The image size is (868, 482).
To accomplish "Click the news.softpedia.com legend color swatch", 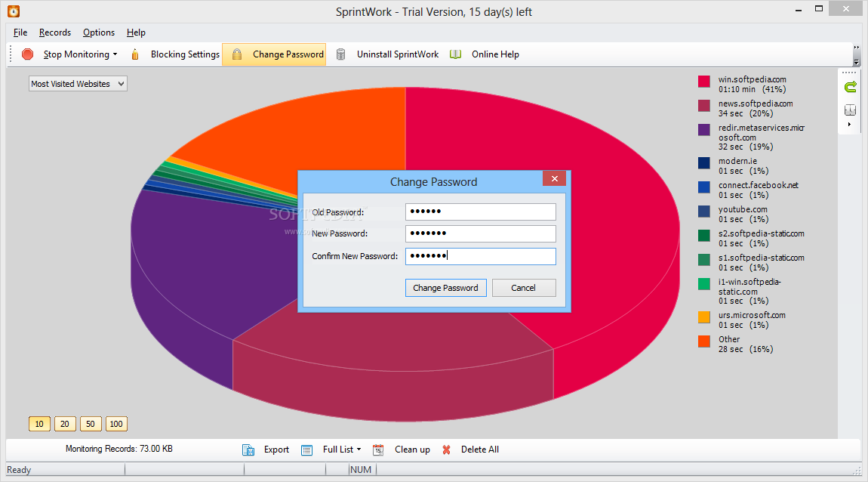I will pyautogui.click(x=704, y=106).
